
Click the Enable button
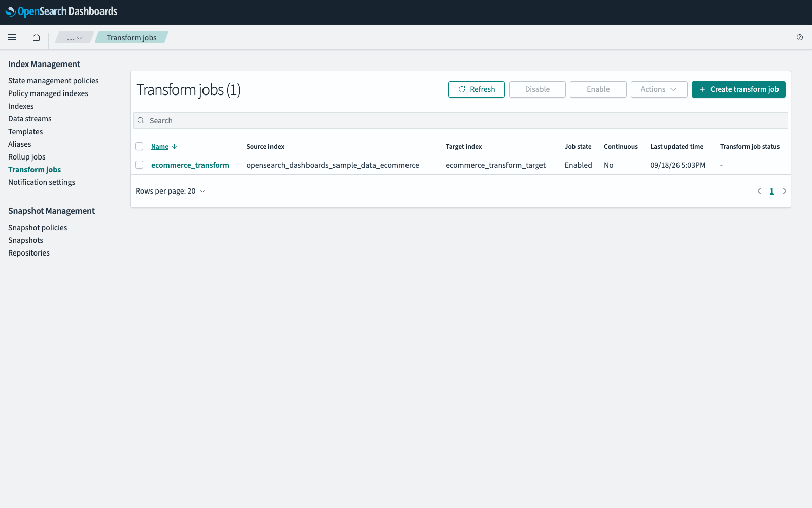[x=598, y=89]
